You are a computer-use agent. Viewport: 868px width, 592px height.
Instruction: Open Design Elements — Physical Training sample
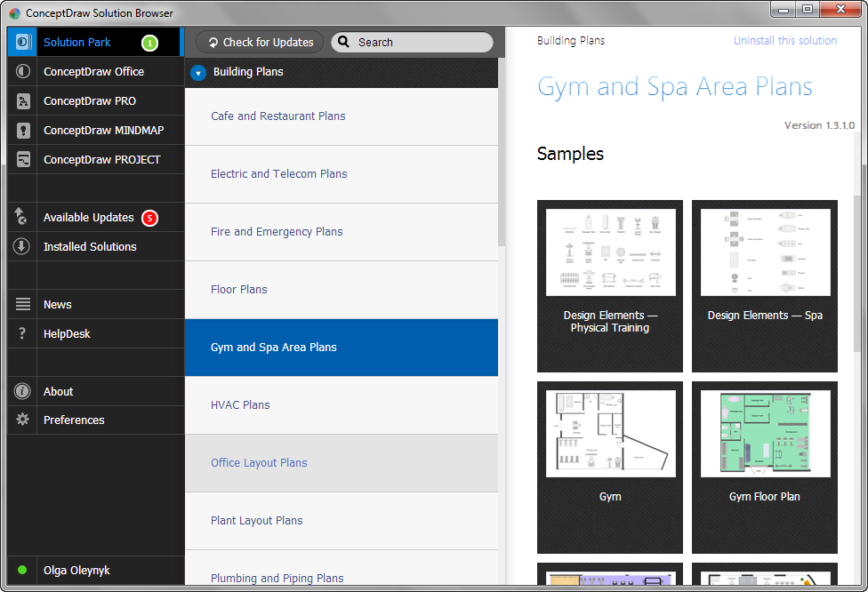pos(610,286)
